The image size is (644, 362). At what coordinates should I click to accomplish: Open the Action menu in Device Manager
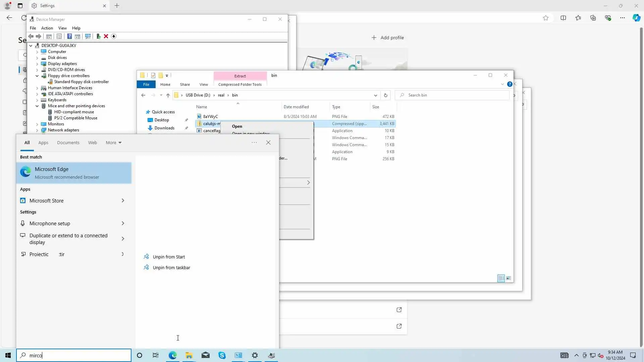(47, 28)
